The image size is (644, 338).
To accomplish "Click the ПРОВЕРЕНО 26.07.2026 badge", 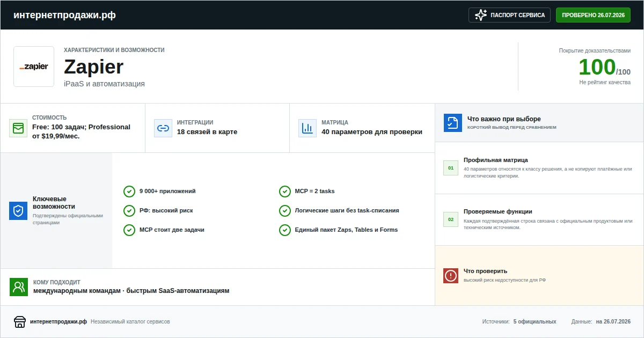I will click(x=593, y=15).
